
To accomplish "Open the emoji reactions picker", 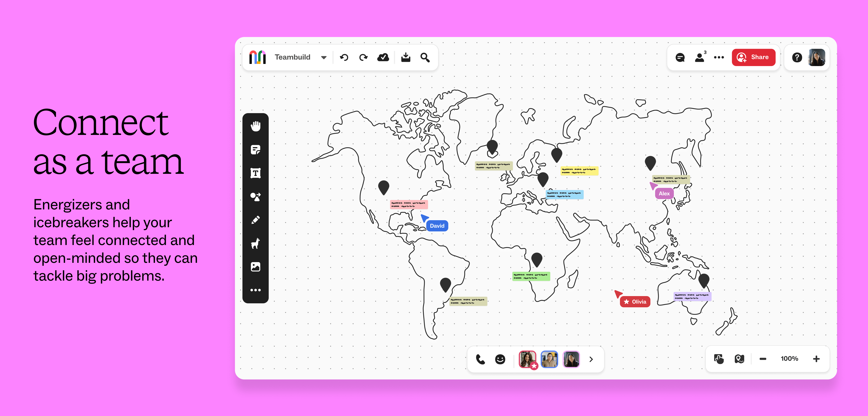I will pyautogui.click(x=500, y=359).
